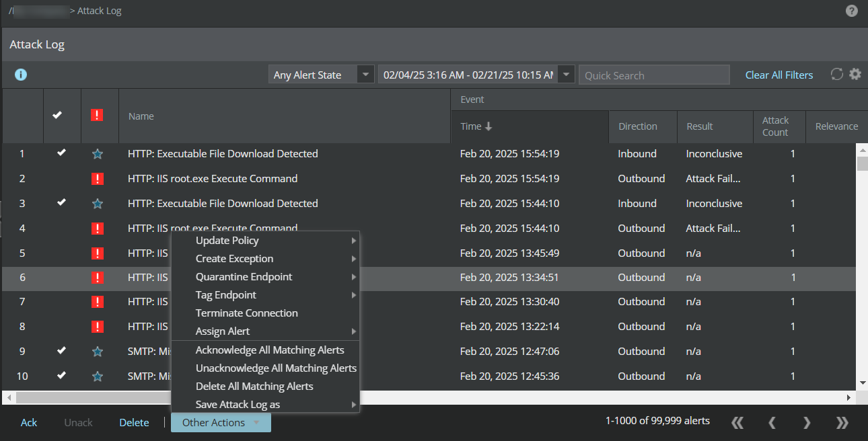Image resolution: width=868 pixels, height=441 pixels.
Task: Click the red alert icon in row 2
Action: 97,179
